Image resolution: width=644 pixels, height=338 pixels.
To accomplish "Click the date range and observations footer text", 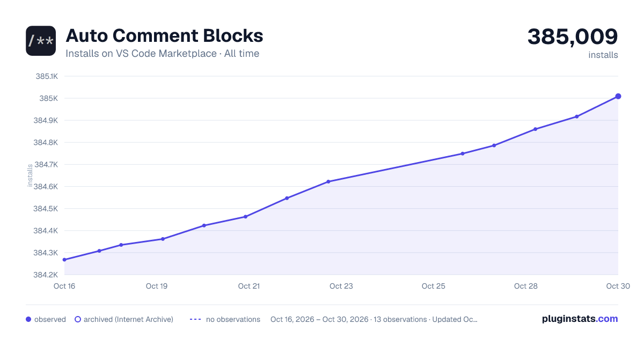I will pos(374,319).
